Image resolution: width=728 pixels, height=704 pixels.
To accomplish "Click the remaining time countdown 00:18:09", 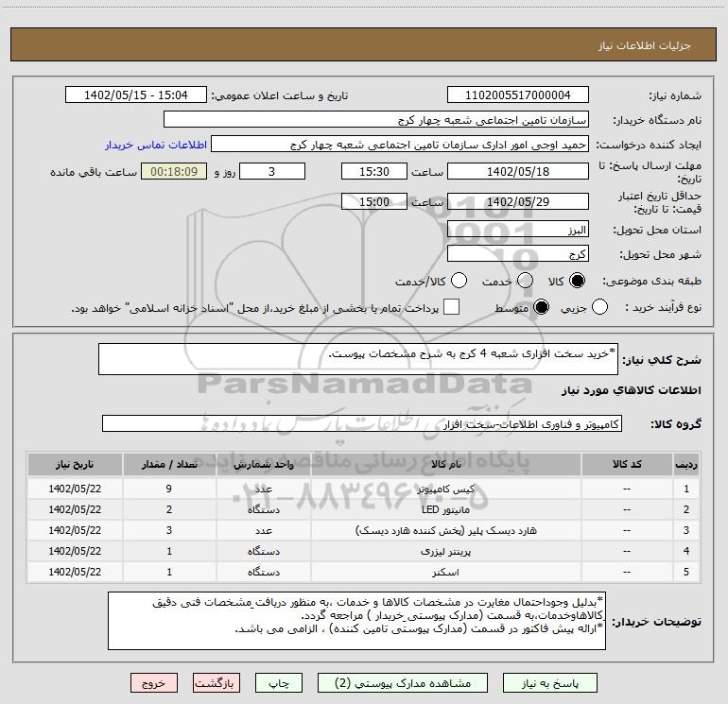I will [x=174, y=171].
